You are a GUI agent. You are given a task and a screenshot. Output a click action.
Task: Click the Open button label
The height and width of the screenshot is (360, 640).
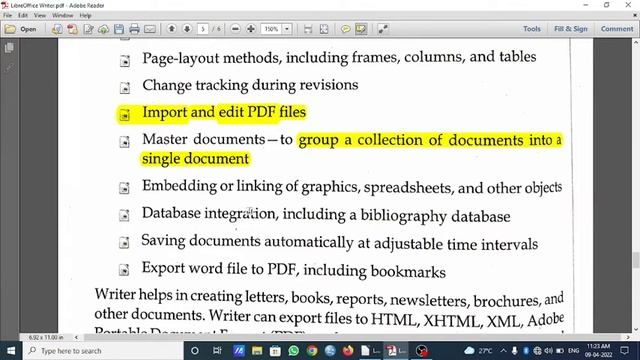pos(28,29)
